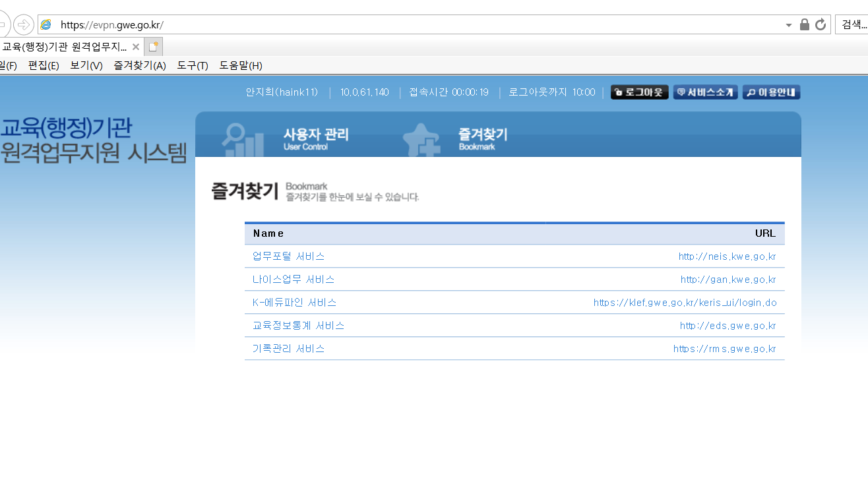Click the refresh page icon
The image size is (868, 482).
pyautogui.click(x=821, y=25)
